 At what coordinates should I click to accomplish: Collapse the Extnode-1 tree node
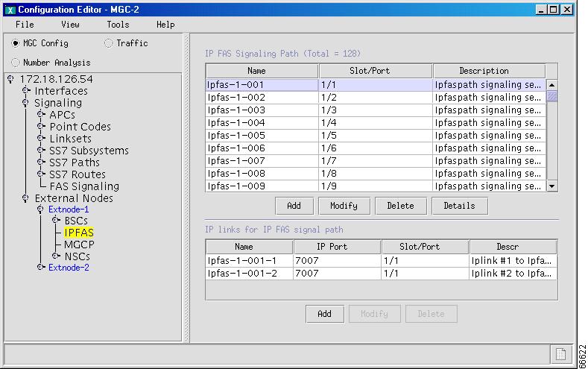point(41,210)
